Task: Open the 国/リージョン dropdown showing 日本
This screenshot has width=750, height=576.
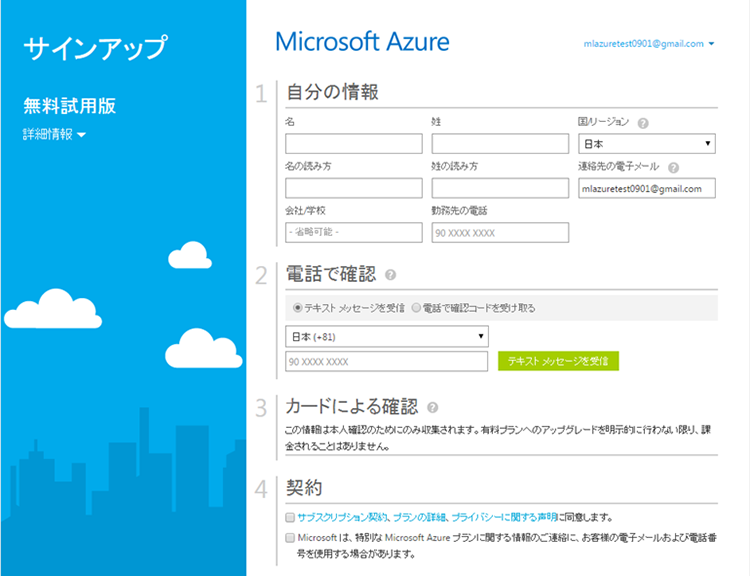Action: [646, 144]
